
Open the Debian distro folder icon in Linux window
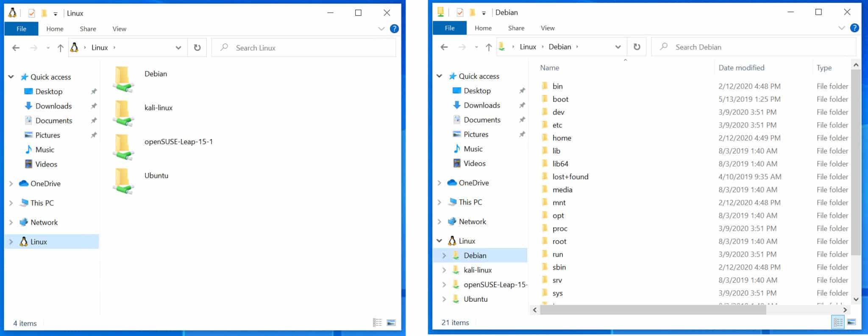(x=123, y=79)
